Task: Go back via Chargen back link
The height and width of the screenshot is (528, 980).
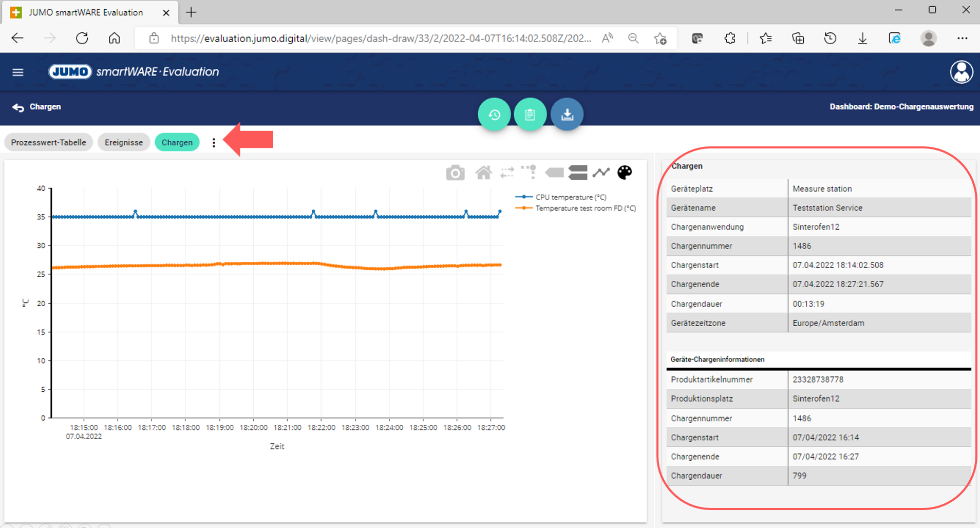Action: pos(36,107)
